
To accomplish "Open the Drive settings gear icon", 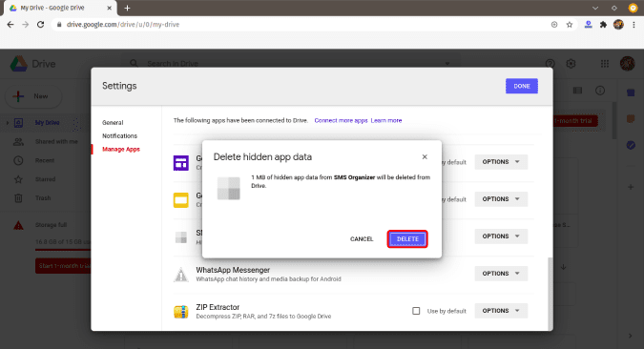I will pyautogui.click(x=571, y=64).
